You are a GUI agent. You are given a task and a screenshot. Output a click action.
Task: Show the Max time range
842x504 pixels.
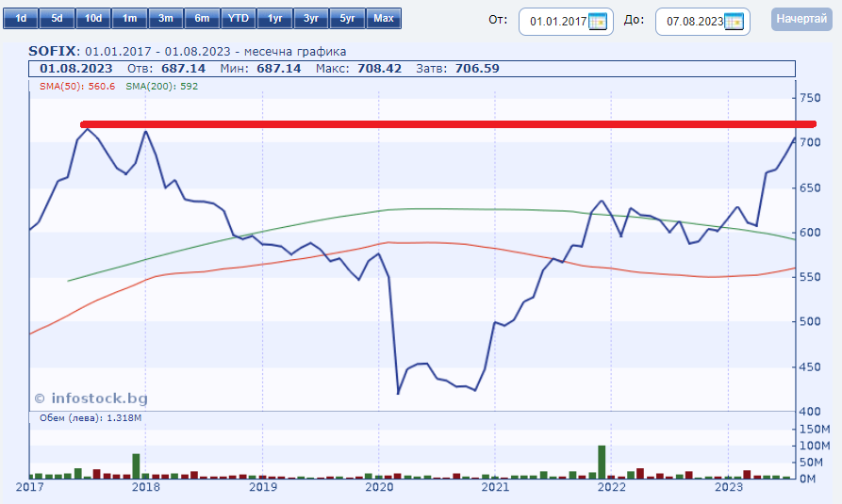pos(384,18)
